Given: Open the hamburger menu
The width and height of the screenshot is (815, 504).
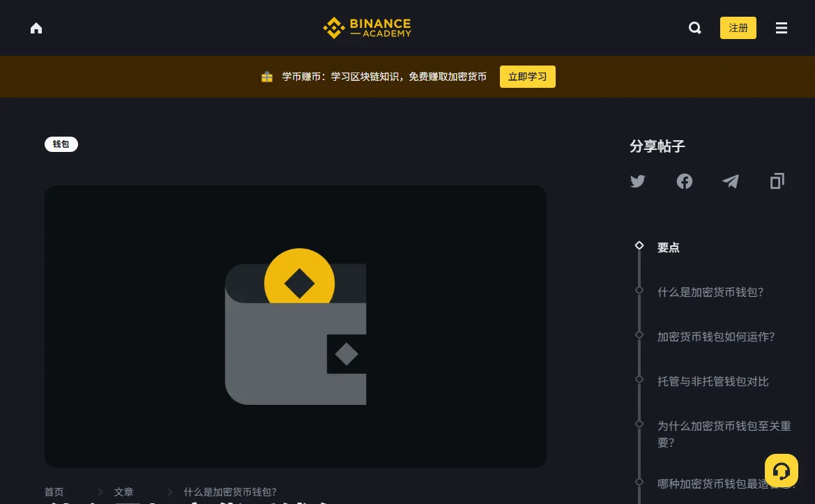Looking at the screenshot, I should [782, 28].
